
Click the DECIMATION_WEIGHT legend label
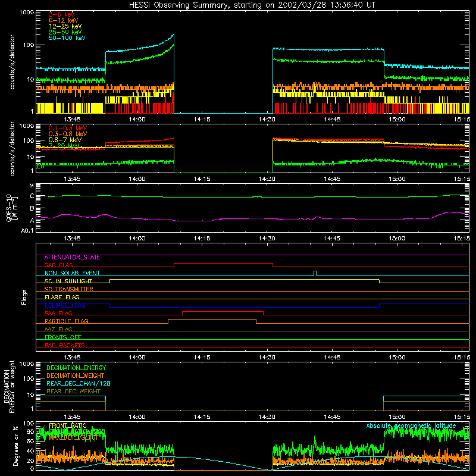[x=76, y=376]
